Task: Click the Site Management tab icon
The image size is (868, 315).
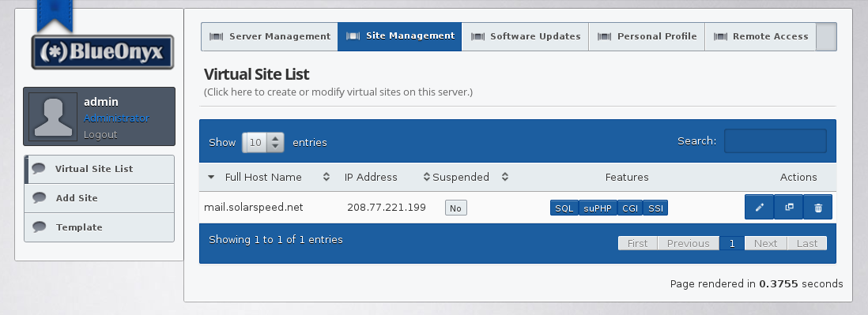Action: tap(353, 36)
